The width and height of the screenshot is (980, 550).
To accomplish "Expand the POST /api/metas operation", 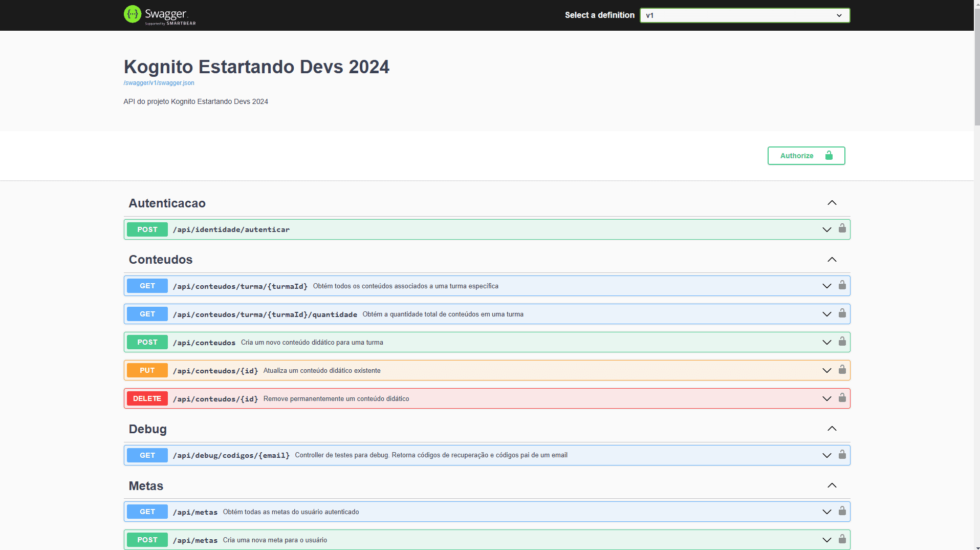I will (x=826, y=540).
